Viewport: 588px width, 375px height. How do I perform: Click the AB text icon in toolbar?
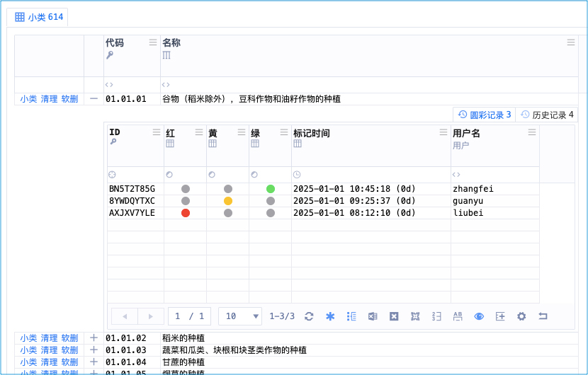point(458,316)
